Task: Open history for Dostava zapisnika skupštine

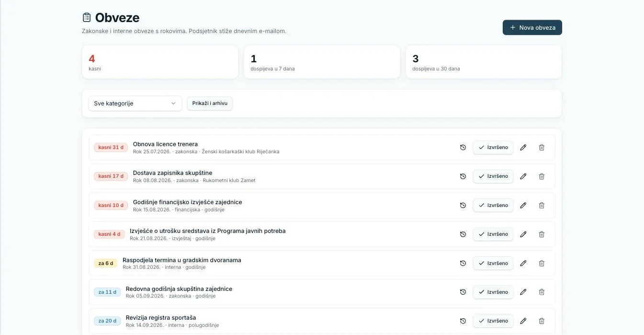Action: [x=463, y=176]
